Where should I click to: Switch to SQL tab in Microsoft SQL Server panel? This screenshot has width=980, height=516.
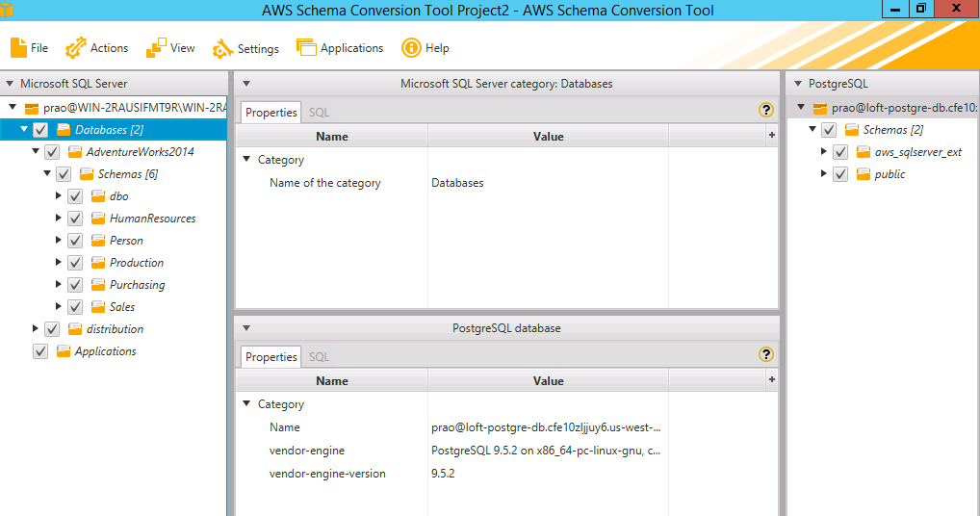pyautogui.click(x=319, y=113)
